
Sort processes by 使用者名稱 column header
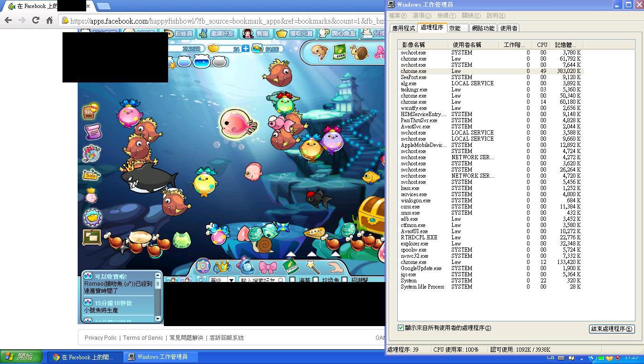coord(474,45)
